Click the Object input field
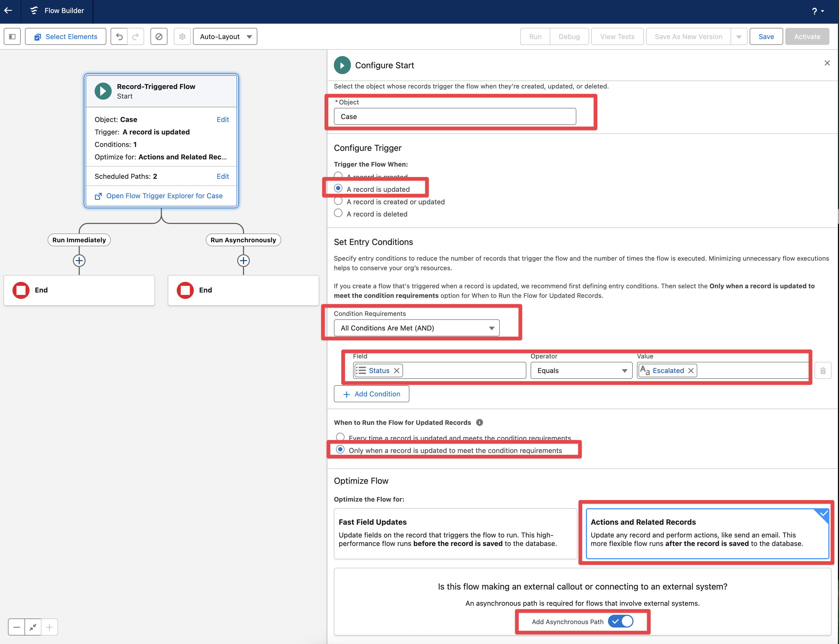This screenshot has width=839, height=644. point(455,117)
